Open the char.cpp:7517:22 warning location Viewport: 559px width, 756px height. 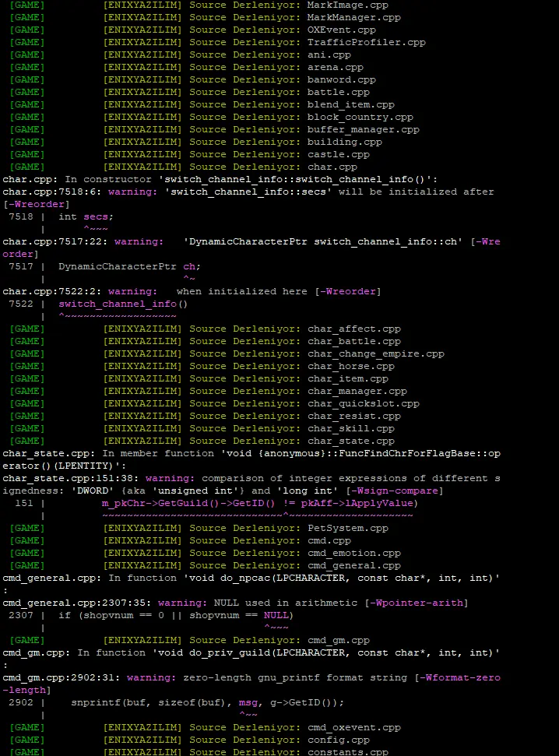click(x=55, y=241)
